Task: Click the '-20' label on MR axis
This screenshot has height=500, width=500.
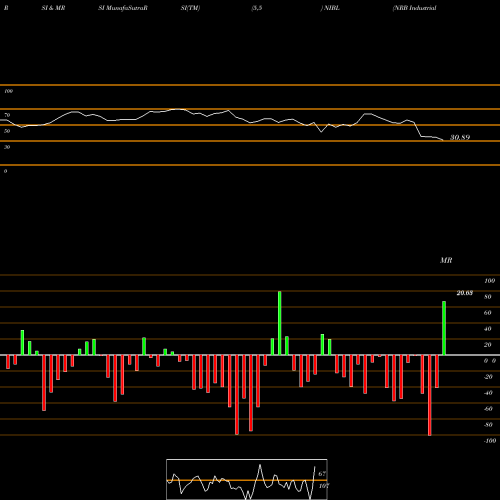Action: (488, 377)
